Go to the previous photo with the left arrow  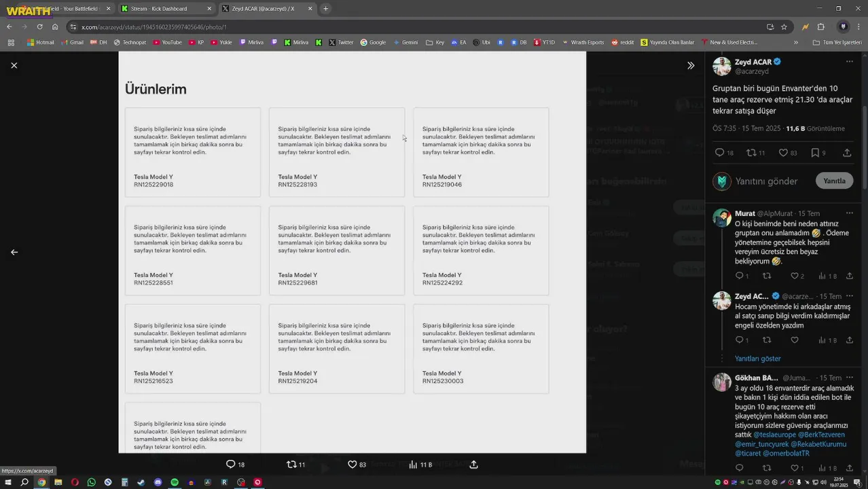[x=14, y=252]
